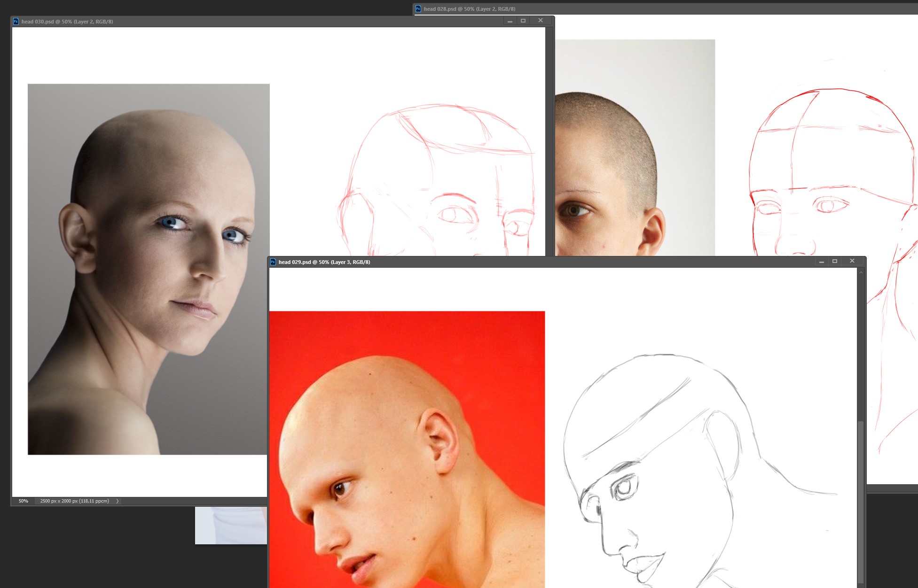Close the head 030.psd document window

(541, 21)
